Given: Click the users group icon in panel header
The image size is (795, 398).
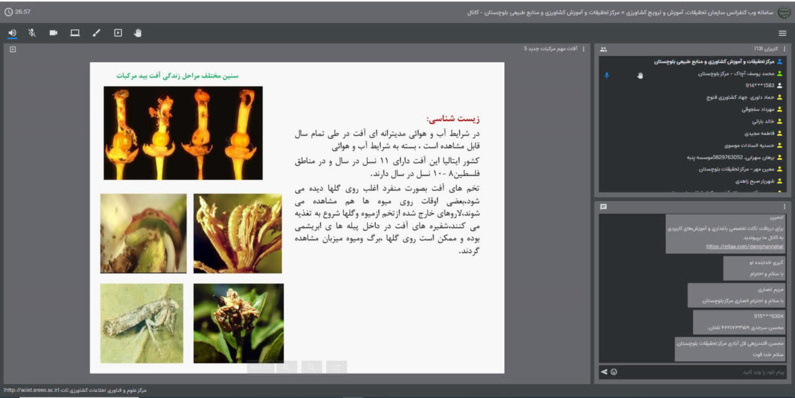Looking at the screenshot, I should tap(603, 49).
